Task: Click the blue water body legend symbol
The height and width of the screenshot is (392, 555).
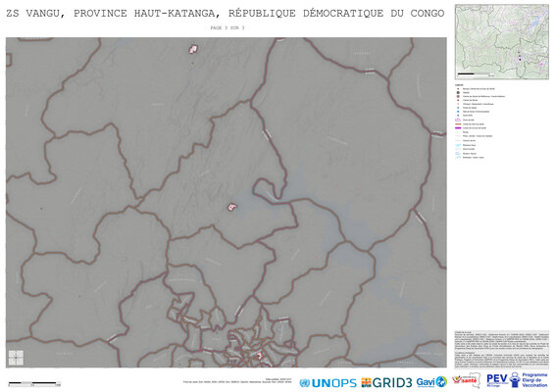Action: click(x=458, y=145)
